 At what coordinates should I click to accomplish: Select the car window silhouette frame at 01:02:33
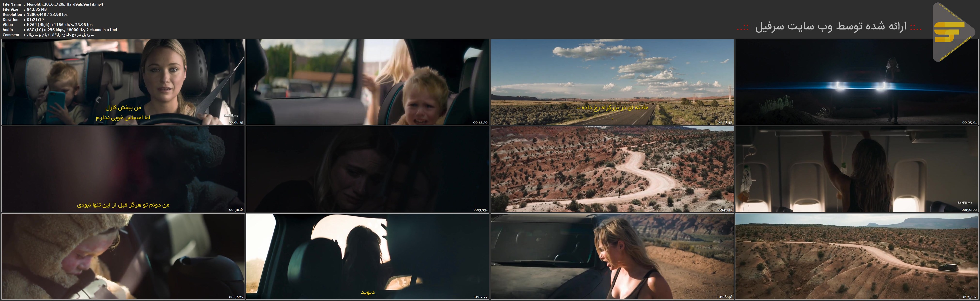[368, 256]
